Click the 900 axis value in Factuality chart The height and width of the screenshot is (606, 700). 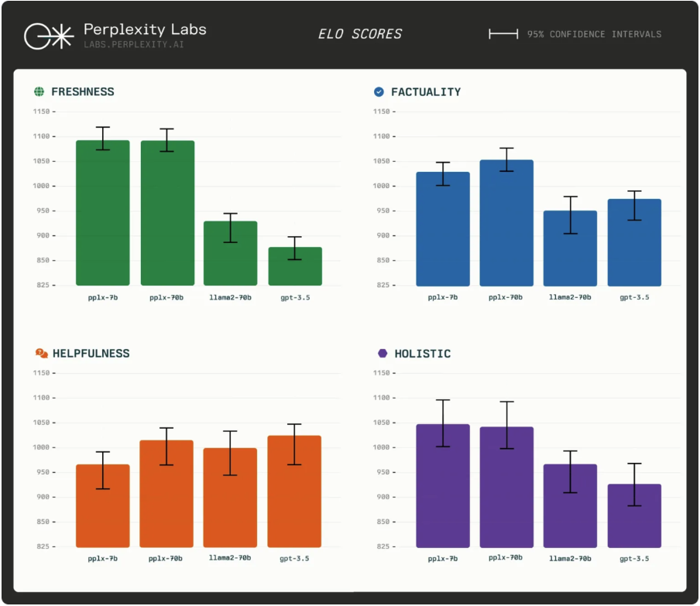click(x=383, y=235)
